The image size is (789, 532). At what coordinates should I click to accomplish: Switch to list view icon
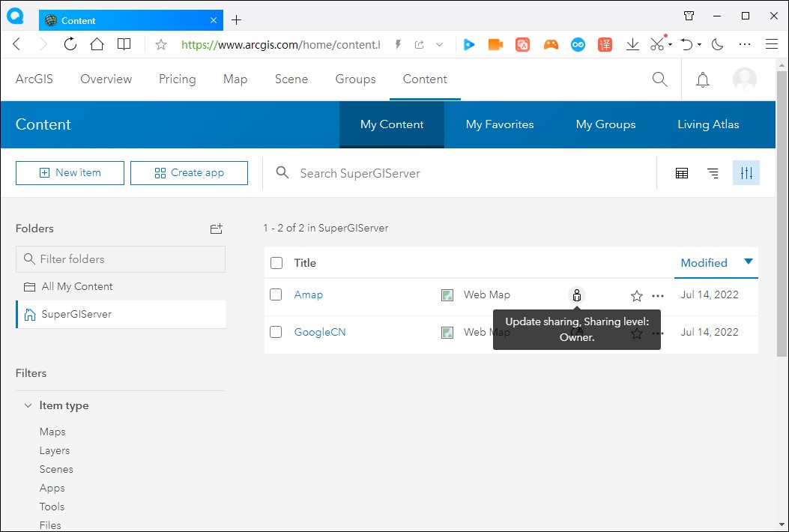713,173
